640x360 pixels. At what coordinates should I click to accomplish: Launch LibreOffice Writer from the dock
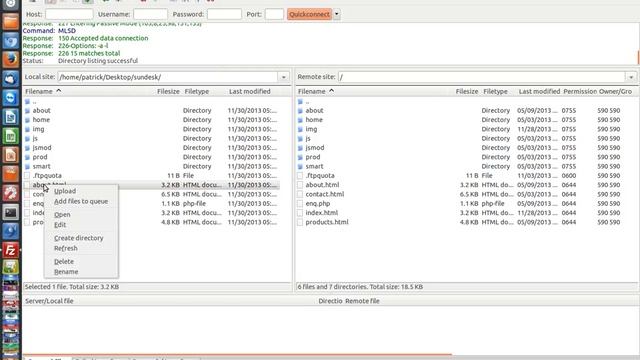[11, 117]
